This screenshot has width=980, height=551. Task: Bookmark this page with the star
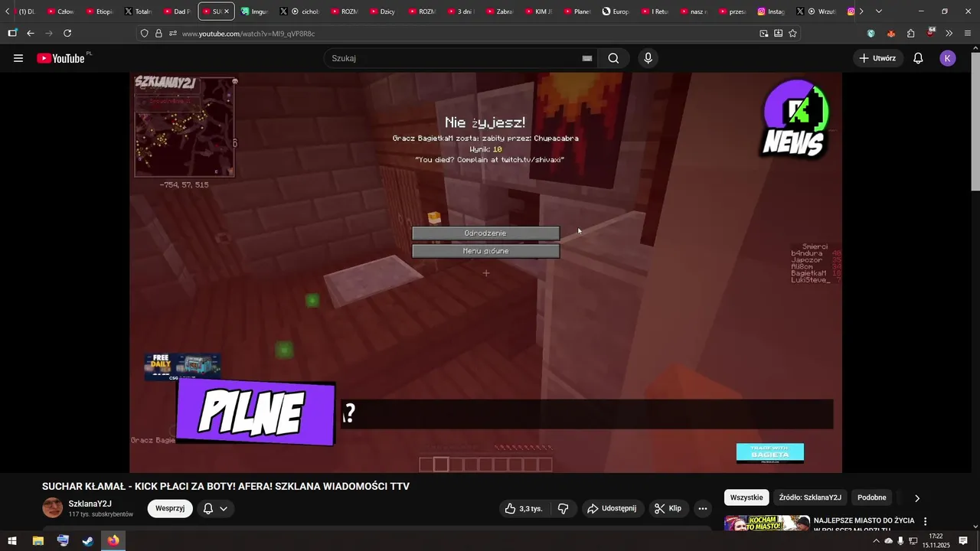(792, 33)
